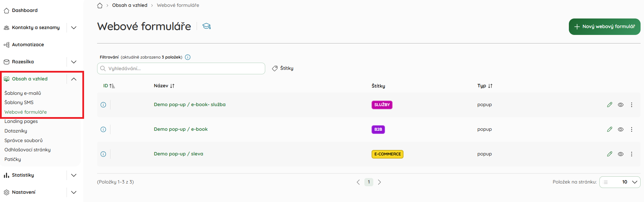The width and height of the screenshot is (644, 202).
Task: Open more options for Demo pop-up / e-book- služba
Action: click(x=632, y=105)
